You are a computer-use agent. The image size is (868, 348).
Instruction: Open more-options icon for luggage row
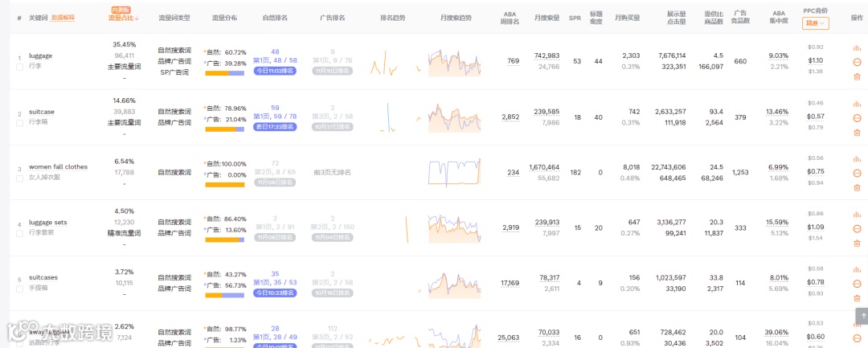coord(857,62)
